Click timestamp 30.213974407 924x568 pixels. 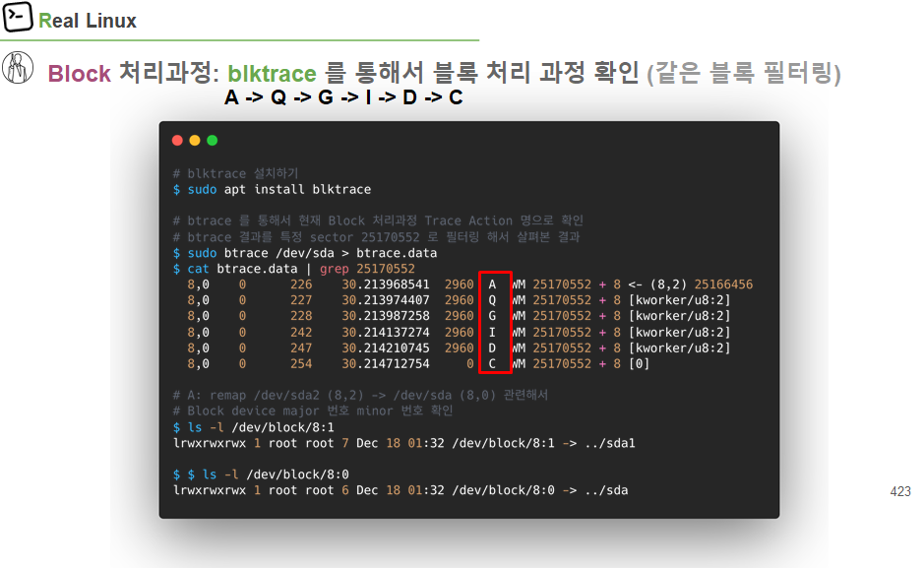386,300
